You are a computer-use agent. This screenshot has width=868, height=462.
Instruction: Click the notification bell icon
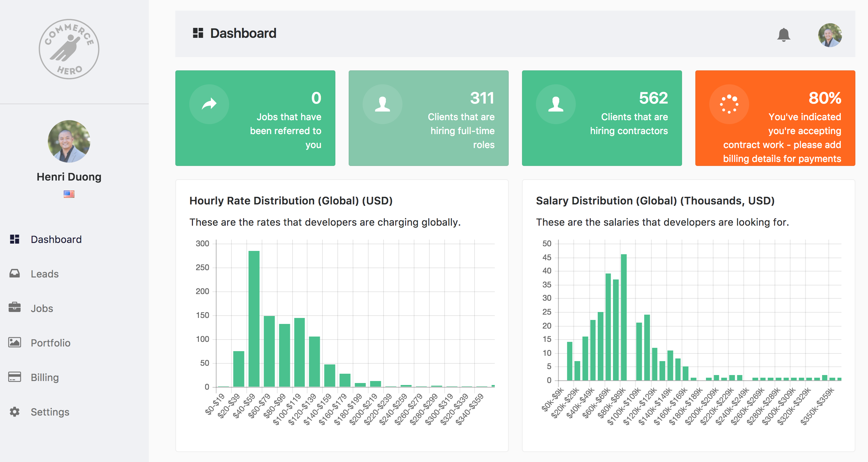click(x=783, y=35)
